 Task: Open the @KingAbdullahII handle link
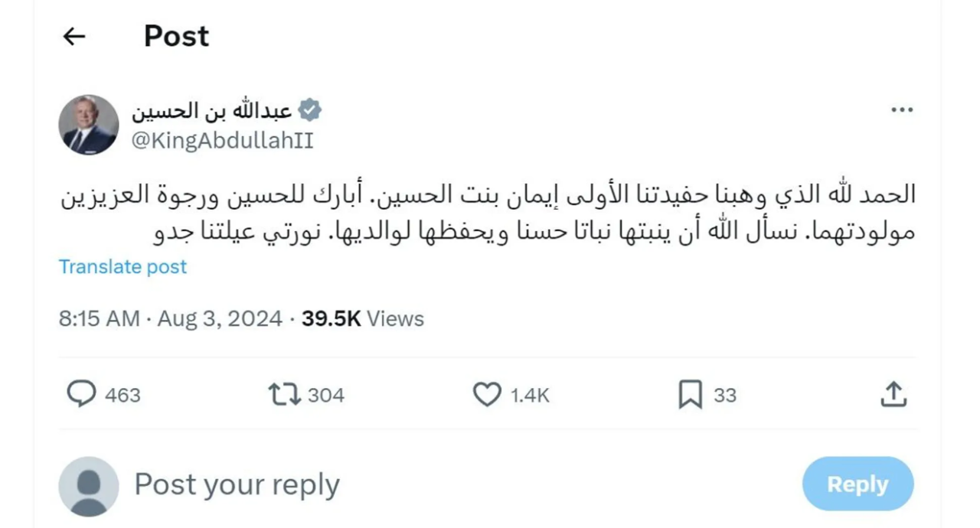223,141
